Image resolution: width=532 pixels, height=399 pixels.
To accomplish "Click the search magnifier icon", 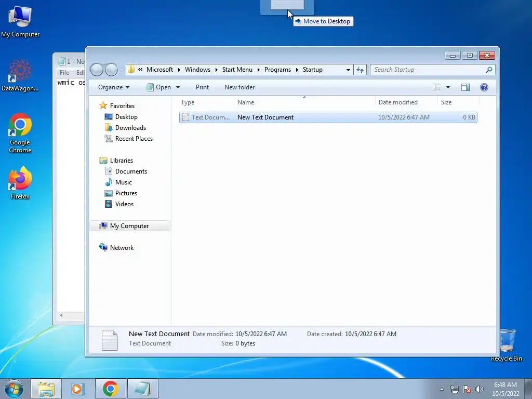I will 489,70.
